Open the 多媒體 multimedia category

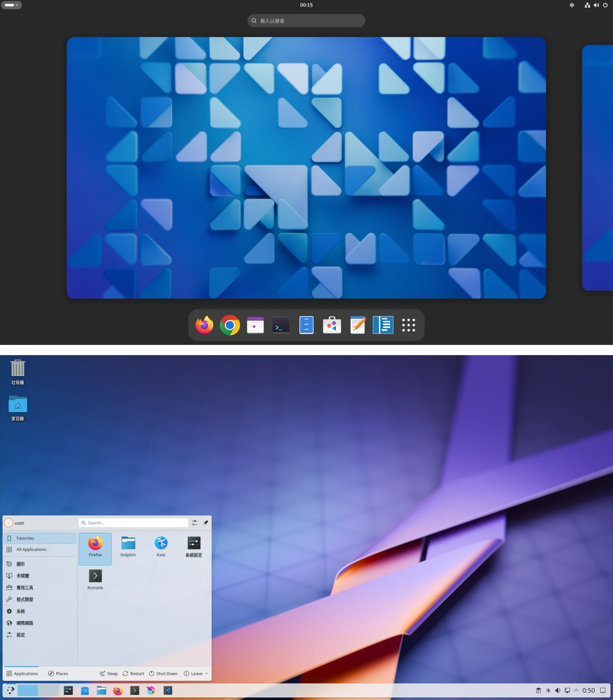(x=40, y=576)
